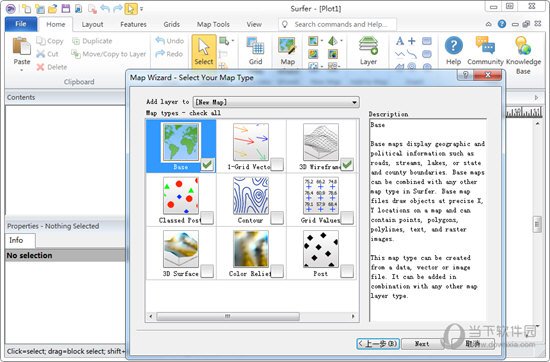
Task: Switch to the Map Tools tab
Action: [213, 24]
